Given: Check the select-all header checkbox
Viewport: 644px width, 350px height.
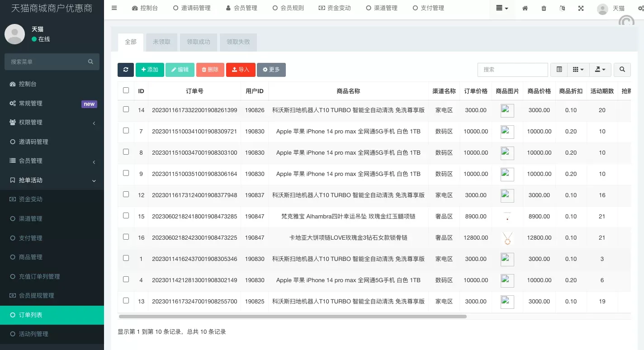Looking at the screenshot, I should tap(126, 90).
